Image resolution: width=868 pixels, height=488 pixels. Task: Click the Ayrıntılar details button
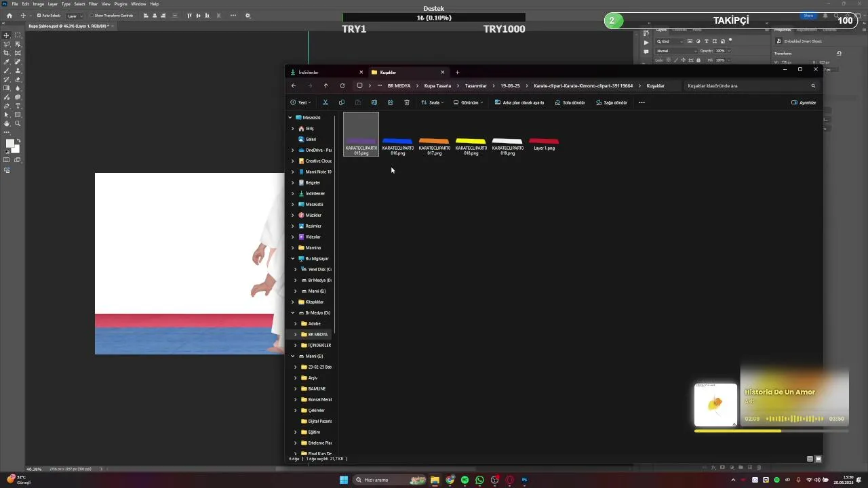point(804,102)
